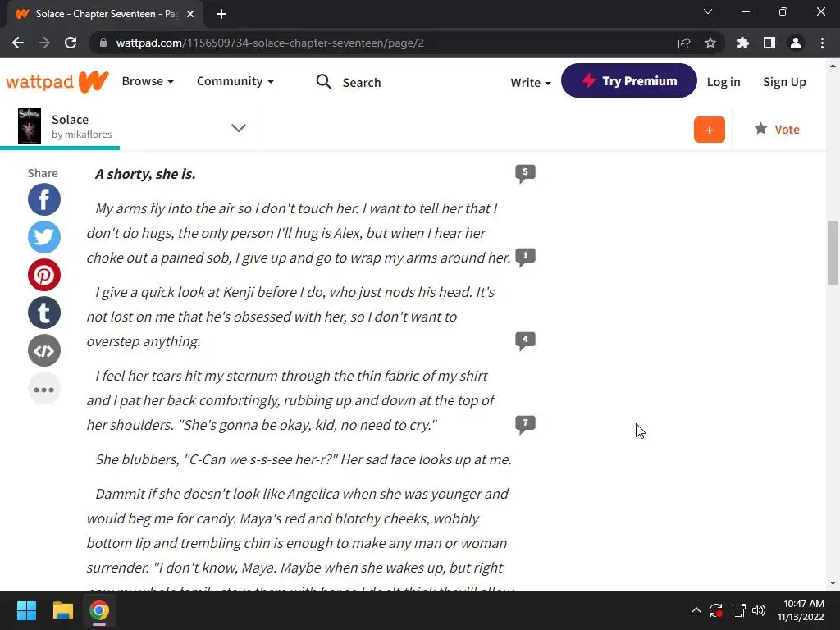
Task: Open browser extensions menu
Action: pyautogui.click(x=743, y=43)
